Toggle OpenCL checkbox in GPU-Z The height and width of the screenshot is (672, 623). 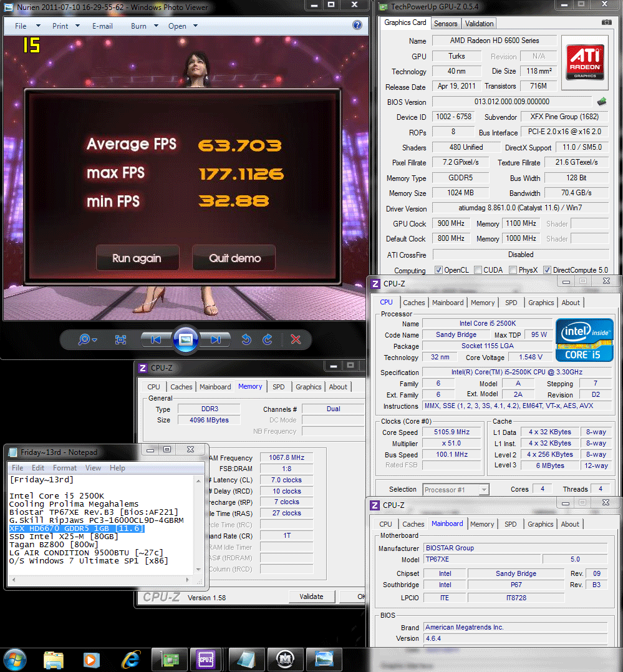438,270
